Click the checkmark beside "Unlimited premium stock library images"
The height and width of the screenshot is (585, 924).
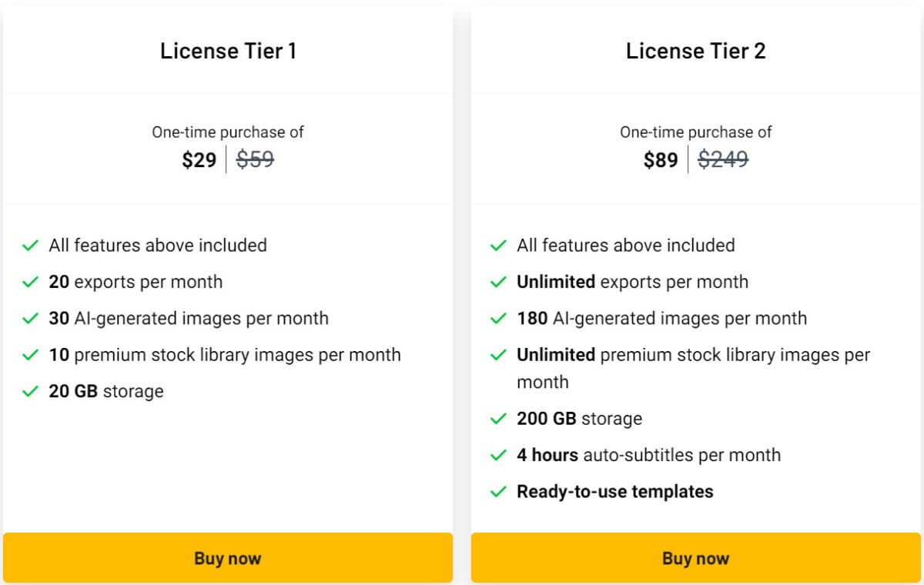(497, 355)
